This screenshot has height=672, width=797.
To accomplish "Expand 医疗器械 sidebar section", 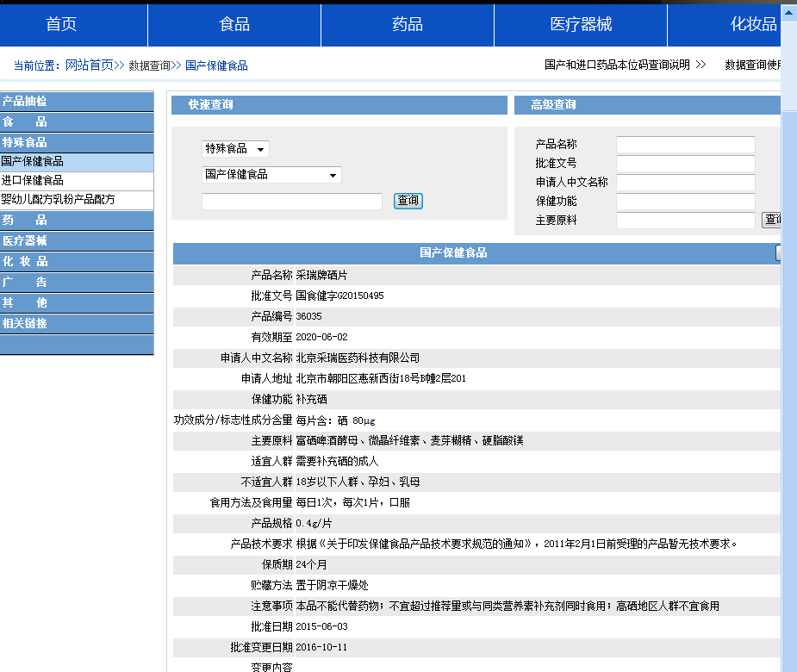I will point(77,241).
